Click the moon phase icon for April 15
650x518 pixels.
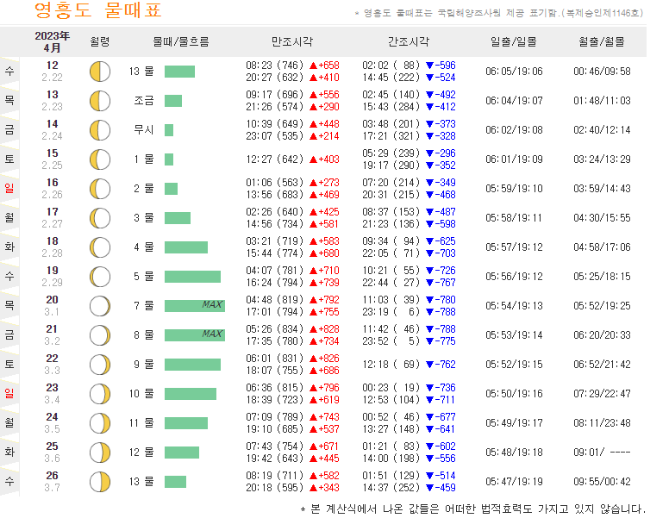pyautogui.click(x=100, y=160)
